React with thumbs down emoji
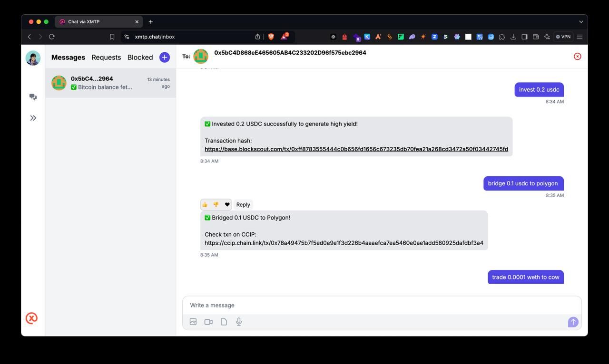Image resolution: width=609 pixels, height=364 pixels. 216,205
